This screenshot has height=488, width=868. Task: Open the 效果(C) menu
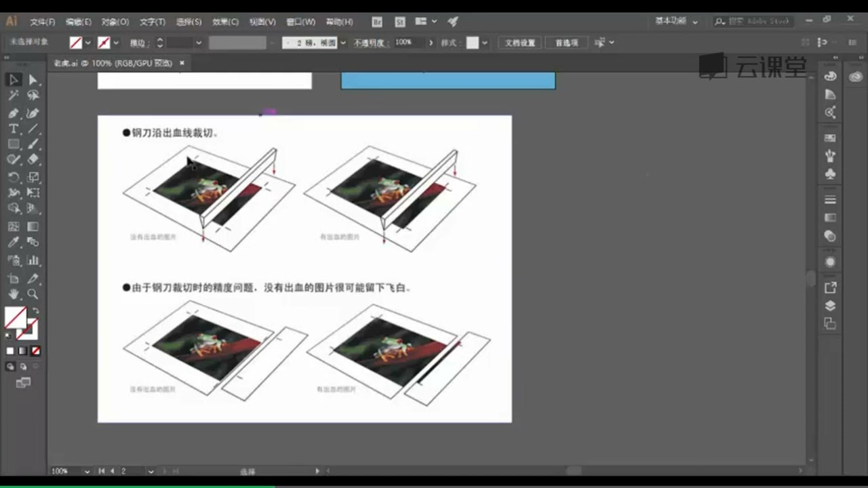pyautogui.click(x=226, y=22)
